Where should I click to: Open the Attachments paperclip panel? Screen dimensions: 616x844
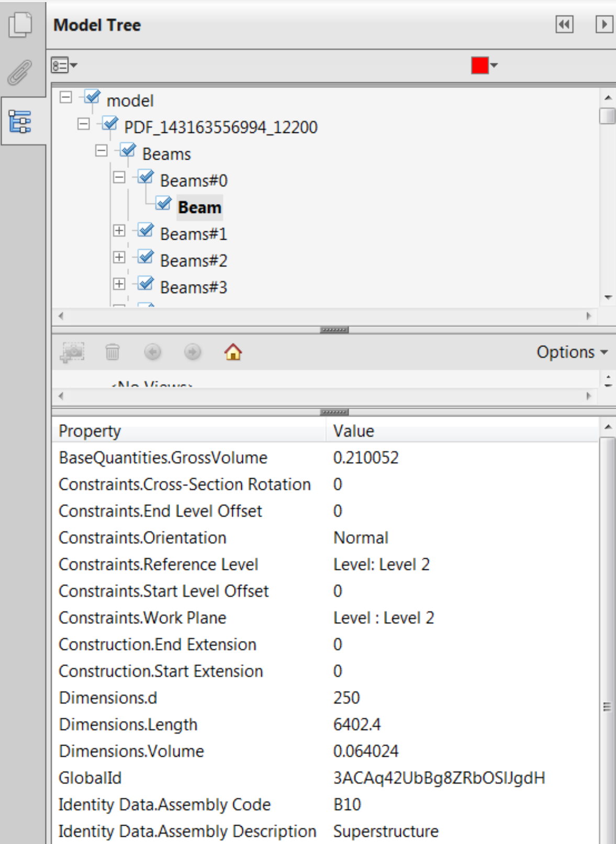click(x=20, y=72)
